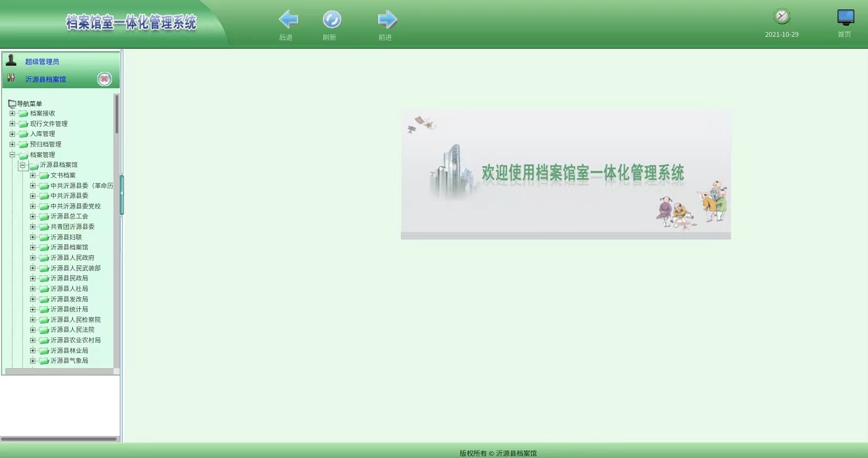Click the folder icon beside 文书档案
Screen dimensions: 868x458
pos(44,175)
